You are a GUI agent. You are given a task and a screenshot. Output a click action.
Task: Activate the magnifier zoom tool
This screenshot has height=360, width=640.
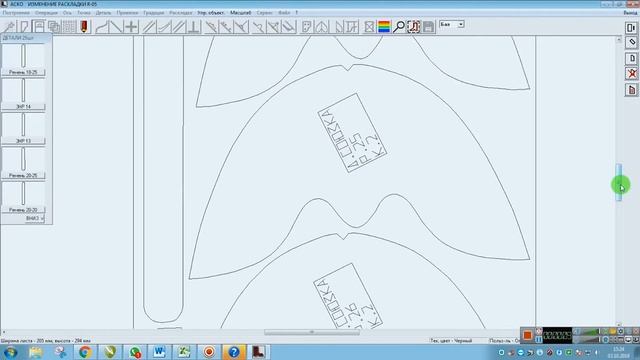coord(399,27)
